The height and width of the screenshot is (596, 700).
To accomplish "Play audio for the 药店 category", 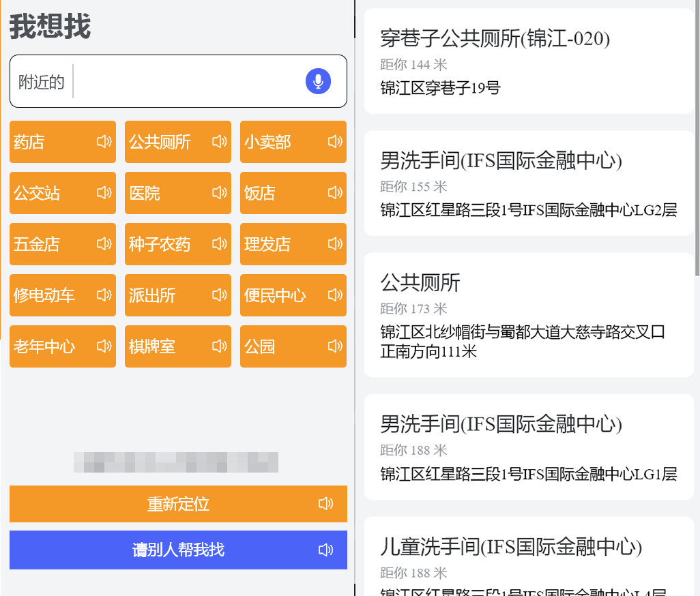I will (104, 142).
